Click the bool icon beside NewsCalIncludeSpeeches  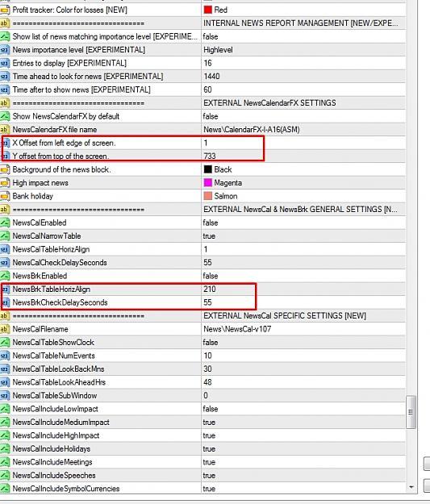5,476
